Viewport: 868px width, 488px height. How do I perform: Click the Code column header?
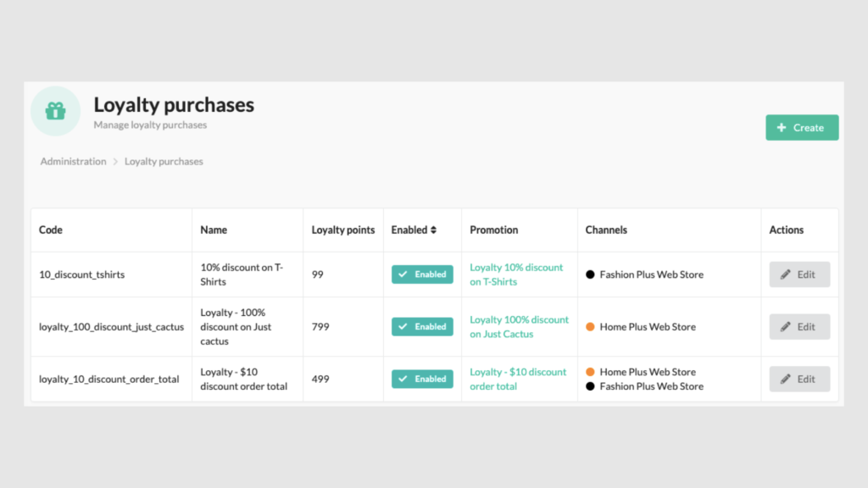[x=50, y=230]
